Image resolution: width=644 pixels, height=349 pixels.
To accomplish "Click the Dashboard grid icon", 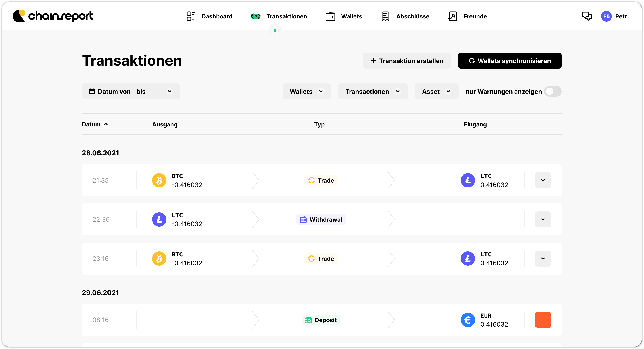I will [191, 16].
